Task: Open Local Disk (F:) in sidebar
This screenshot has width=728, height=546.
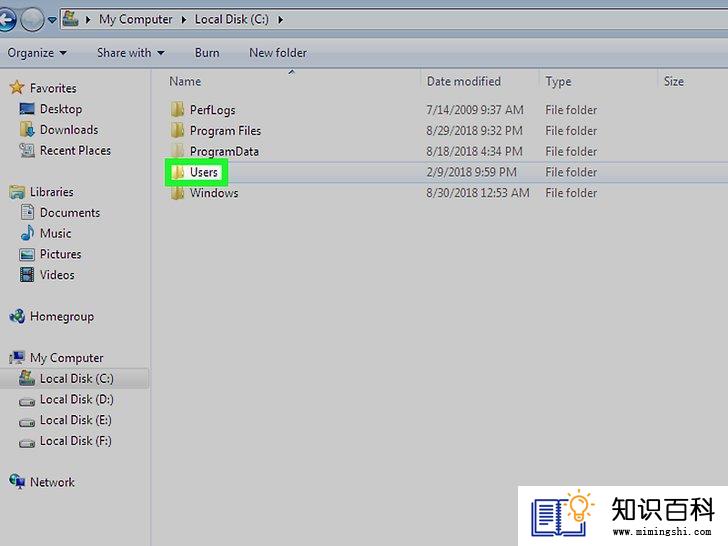Action: click(x=76, y=441)
